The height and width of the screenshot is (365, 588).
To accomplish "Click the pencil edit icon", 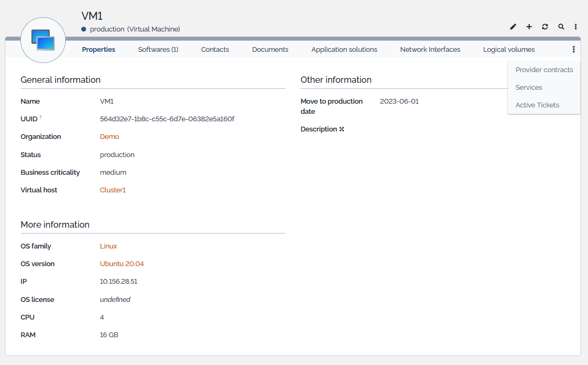I will pyautogui.click(x=513, y=27).
